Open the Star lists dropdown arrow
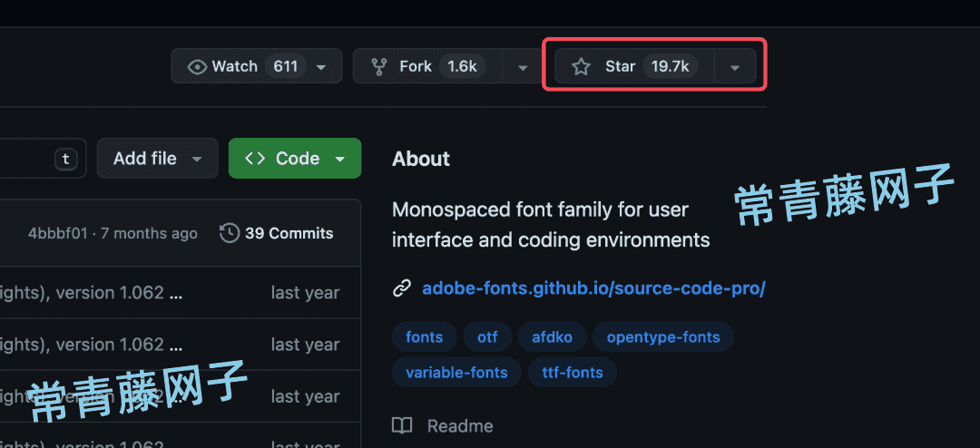The height and width of the screenshot is (448, 980). point(735,67)
